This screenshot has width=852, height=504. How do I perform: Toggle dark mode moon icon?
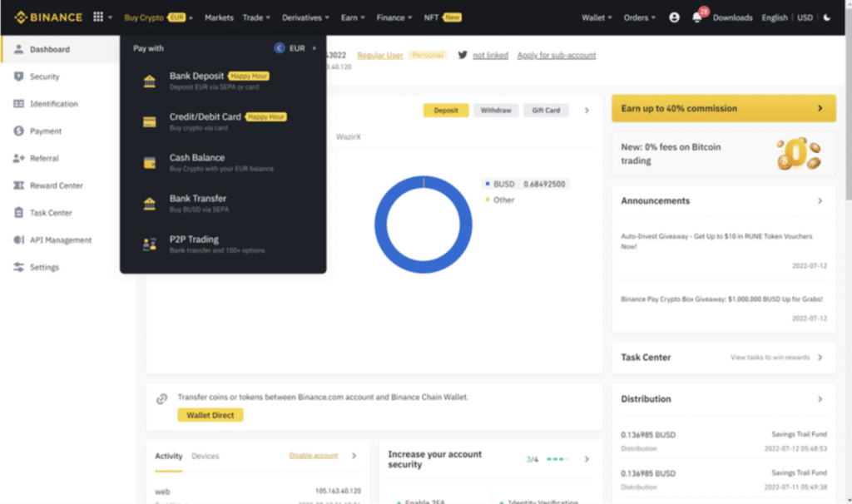point(827,17)
